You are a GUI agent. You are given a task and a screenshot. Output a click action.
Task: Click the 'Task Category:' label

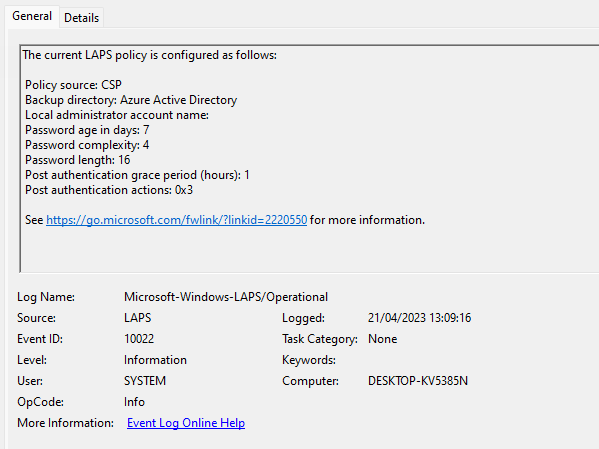click(320, 339)
